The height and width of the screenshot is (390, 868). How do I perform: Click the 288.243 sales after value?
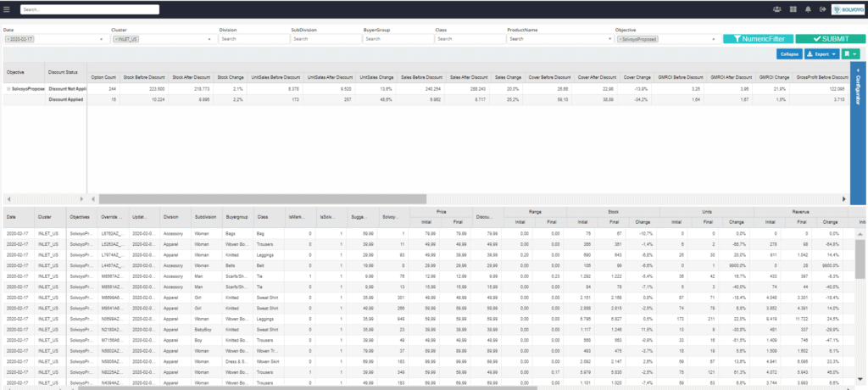point(478,89)
